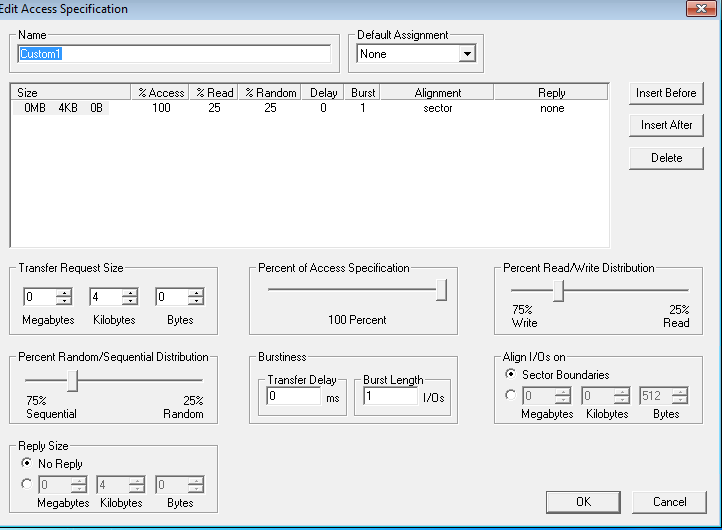Click the Transfer Request Size Kilobytes field
Viewport: 722px width, 530px height.
pos(106,297)
